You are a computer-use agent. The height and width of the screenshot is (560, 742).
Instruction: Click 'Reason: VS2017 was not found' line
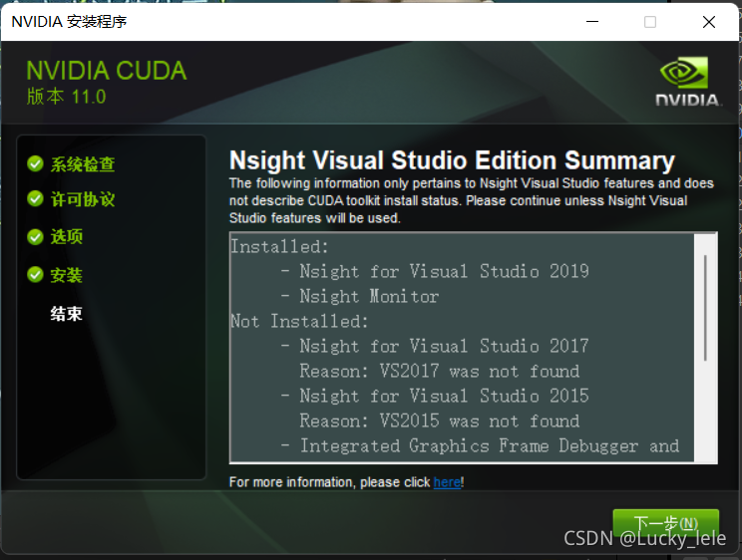point(440,372)
